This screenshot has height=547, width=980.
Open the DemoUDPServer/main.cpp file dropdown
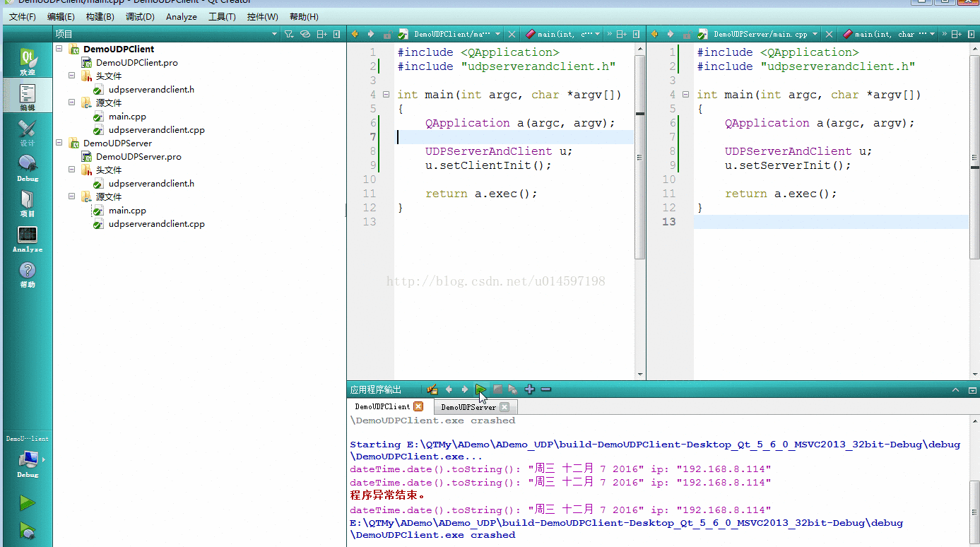[x=815, y=34]
